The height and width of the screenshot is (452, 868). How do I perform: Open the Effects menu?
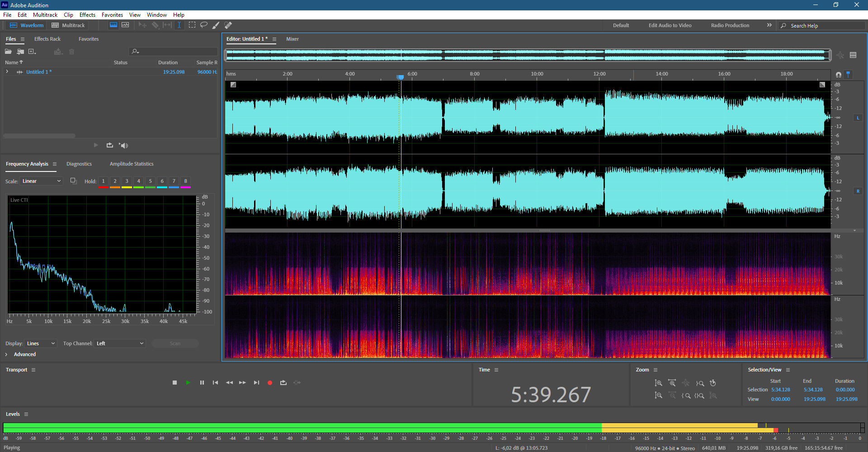tap(87, 15)
